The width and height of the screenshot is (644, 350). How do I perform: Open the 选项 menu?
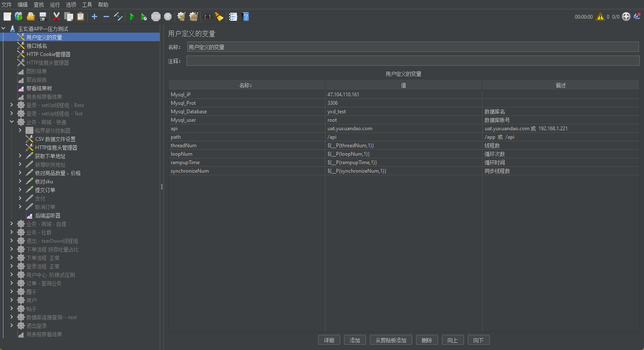coord(71,5)
